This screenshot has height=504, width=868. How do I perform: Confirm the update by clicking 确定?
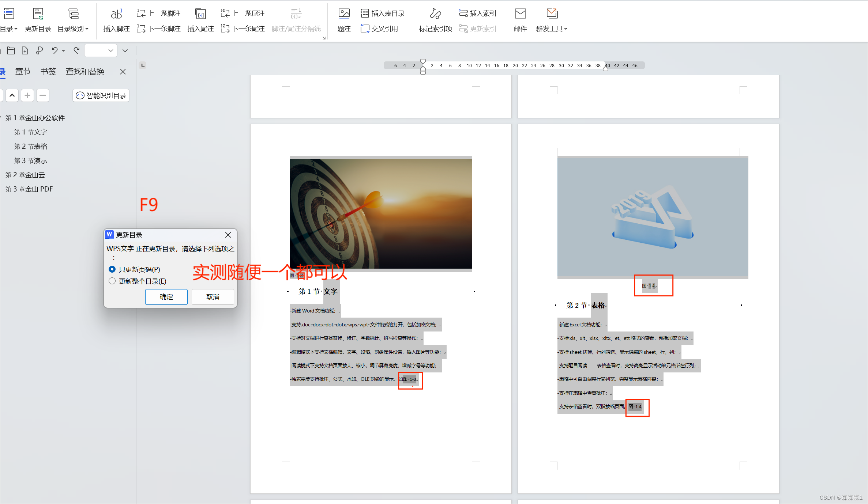pos(166,296)
